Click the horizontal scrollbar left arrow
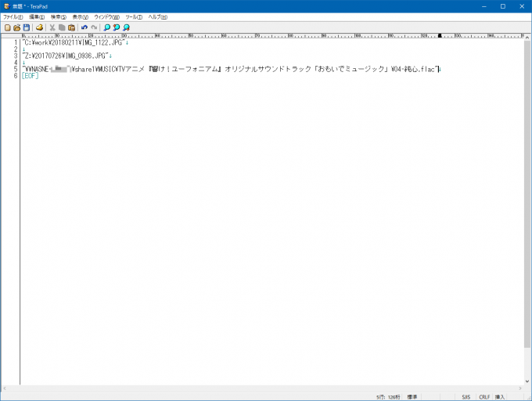Image resolution: width=532 pixels, height=401 pixels. (5, 388)
